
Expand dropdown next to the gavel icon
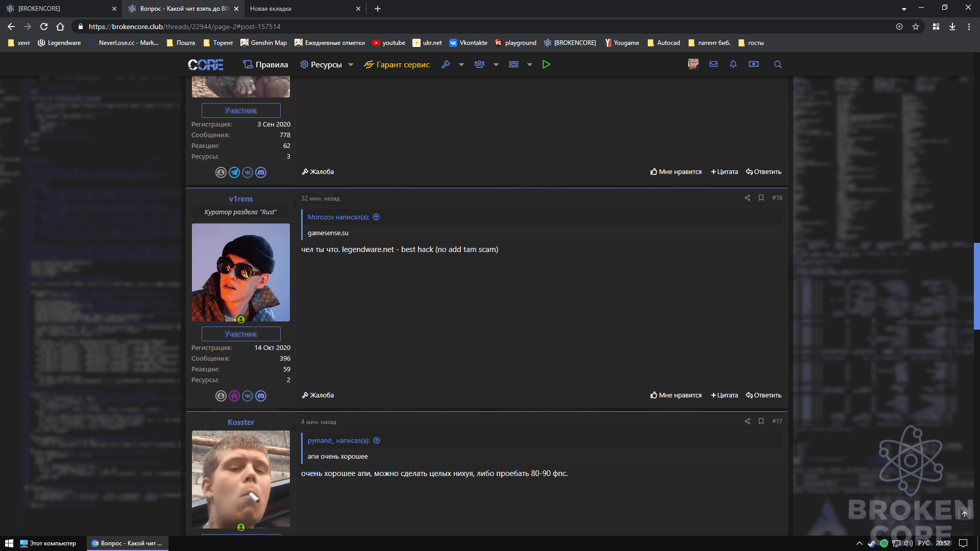pos(461,65)
